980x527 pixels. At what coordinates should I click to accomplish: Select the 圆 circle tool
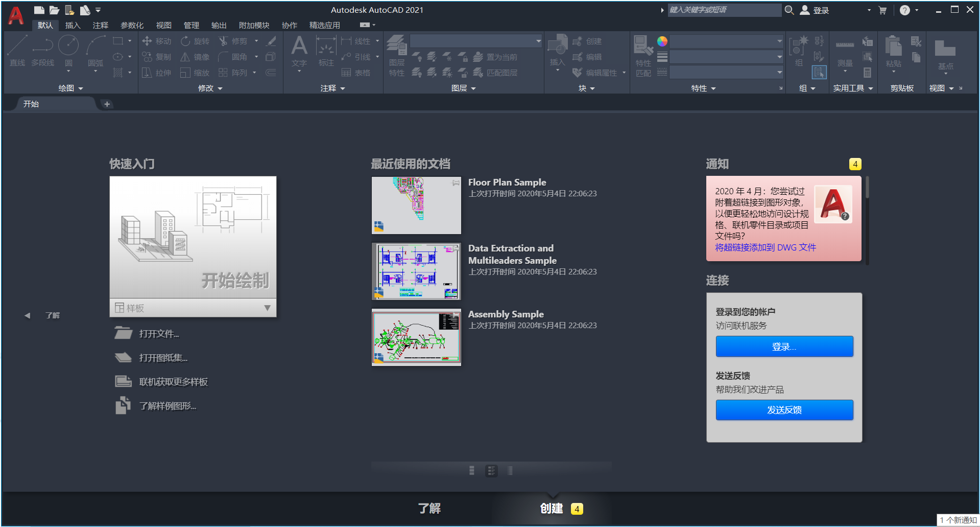tap(68, 51)
